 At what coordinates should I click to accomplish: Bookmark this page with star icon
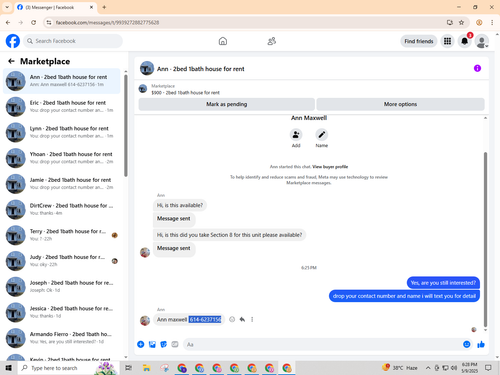tap(461, 22)
